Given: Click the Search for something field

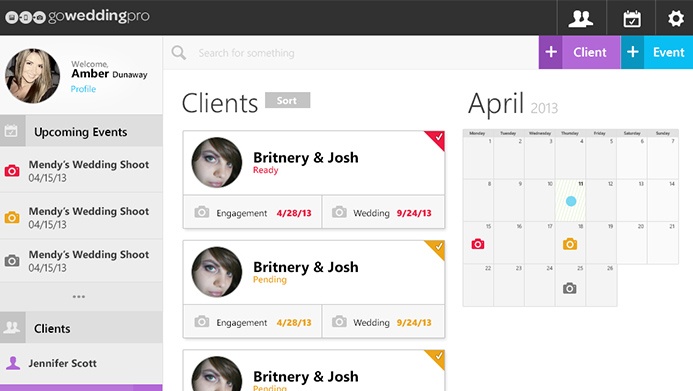Looking at the screenshot, I should [351, 53].
